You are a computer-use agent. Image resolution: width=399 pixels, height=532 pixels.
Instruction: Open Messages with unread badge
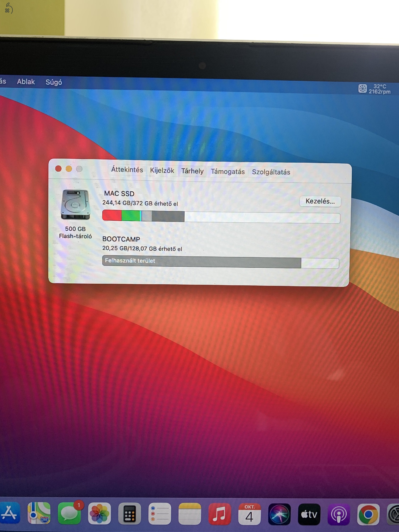(69, 514)
